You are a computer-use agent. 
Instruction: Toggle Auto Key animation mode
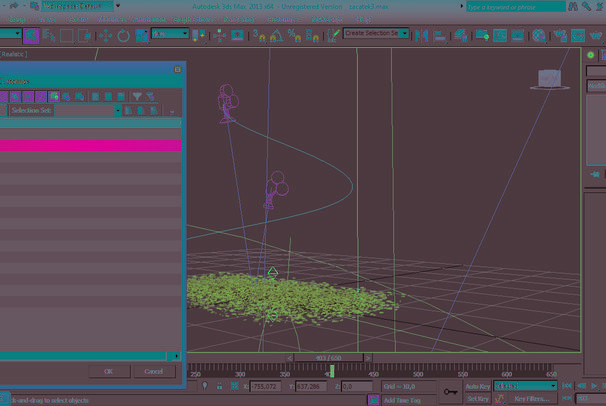[x=478, y=386]
